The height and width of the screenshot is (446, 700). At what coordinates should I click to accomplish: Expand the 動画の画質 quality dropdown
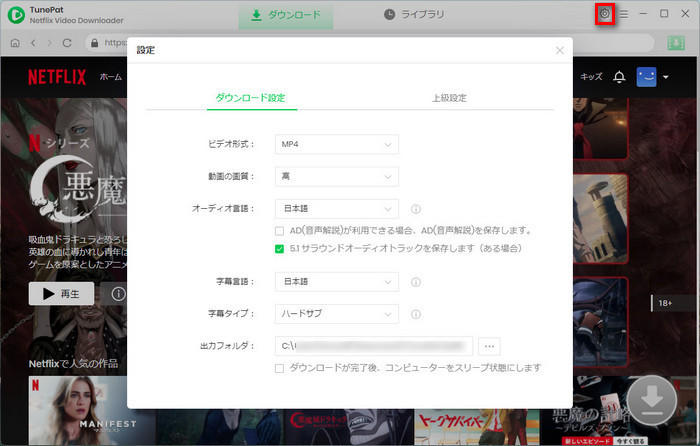click(x=336, y=177)
